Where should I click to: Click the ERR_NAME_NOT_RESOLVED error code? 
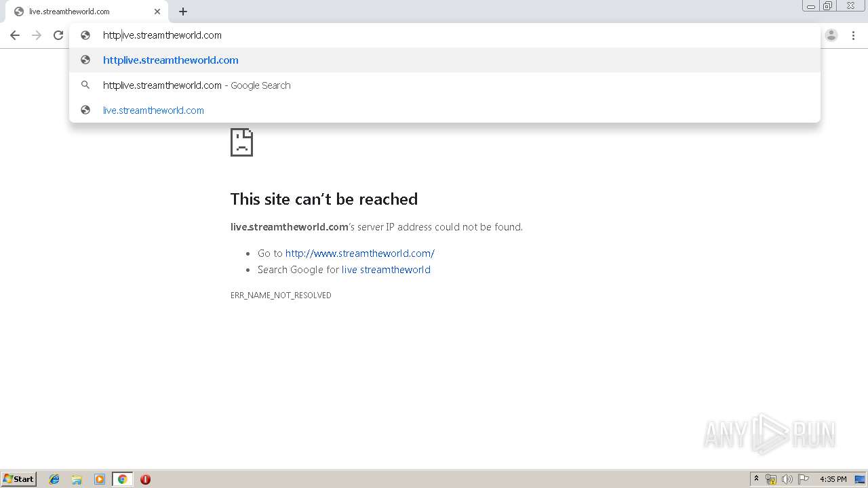[281, 296]
